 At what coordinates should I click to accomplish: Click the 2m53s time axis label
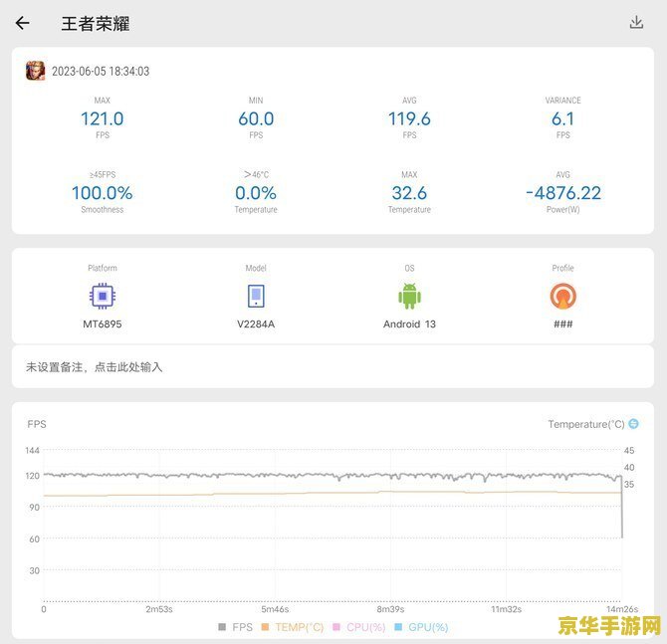pos(159,609)
